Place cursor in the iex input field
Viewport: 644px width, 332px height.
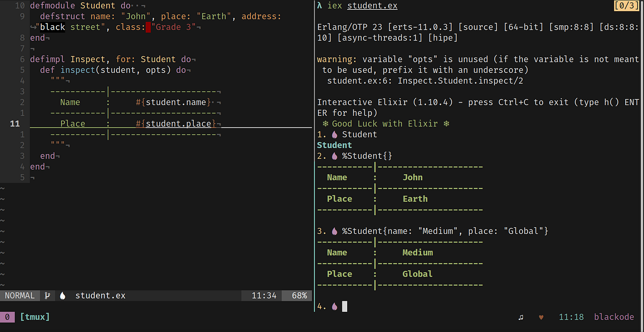[343, 306]
